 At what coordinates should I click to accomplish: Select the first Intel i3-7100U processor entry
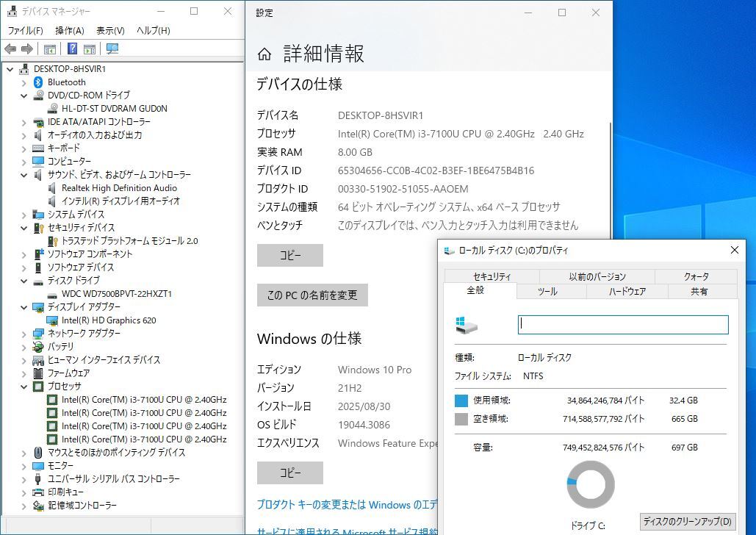click(144, 400)
